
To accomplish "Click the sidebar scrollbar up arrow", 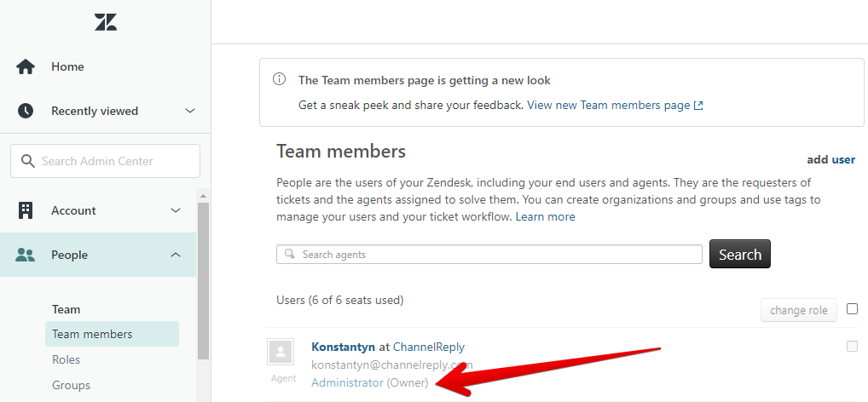I will click(203, 196).
